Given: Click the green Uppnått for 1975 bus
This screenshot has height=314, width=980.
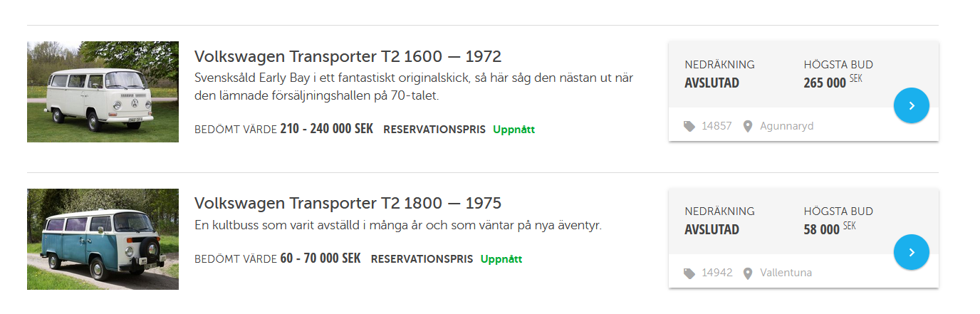Looking at the screenshot, I should point(501,259).
